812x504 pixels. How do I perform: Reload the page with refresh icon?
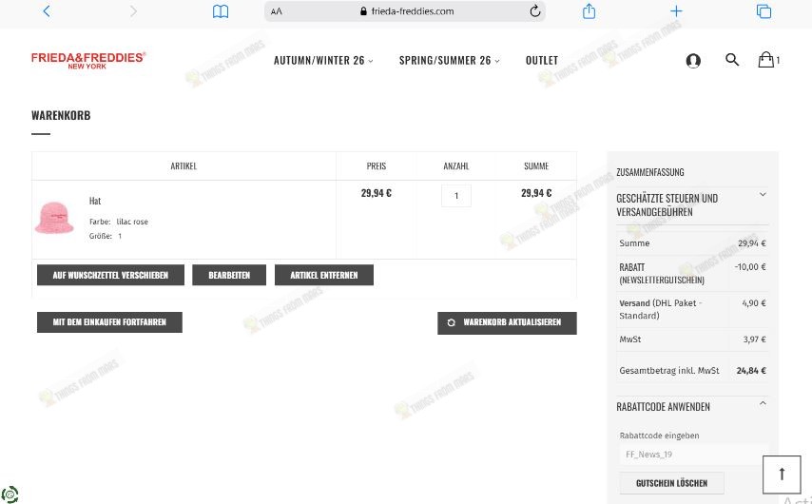tap(535, 10)
